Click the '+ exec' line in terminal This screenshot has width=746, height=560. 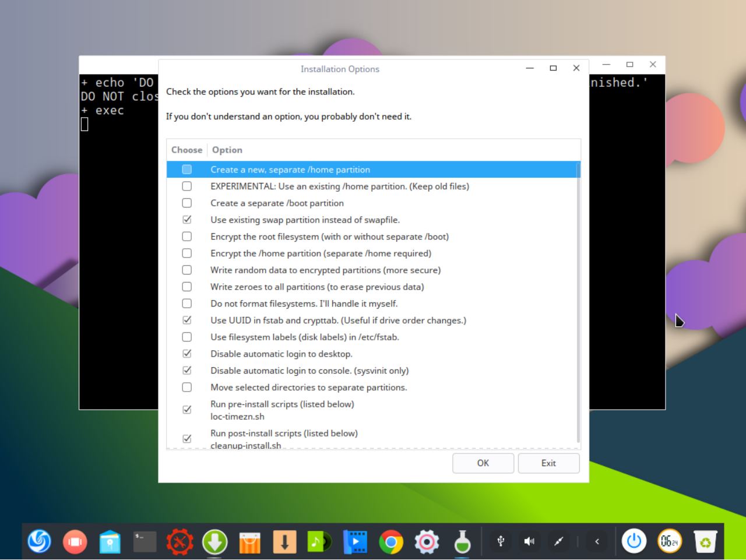click(x=103, y=111)
